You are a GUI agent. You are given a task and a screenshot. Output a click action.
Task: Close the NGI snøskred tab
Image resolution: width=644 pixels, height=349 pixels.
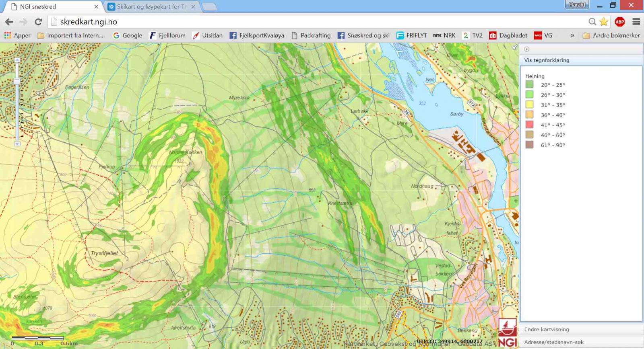(x=96, y=6)
